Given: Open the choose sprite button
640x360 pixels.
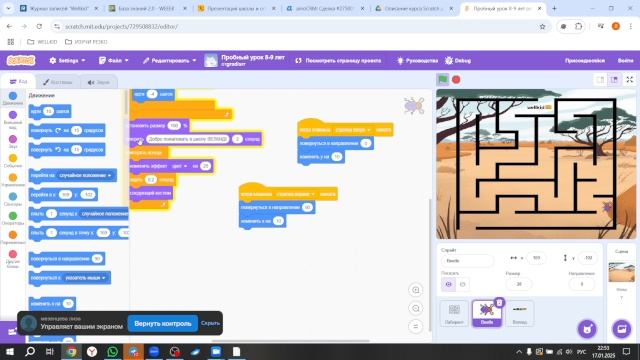Looking at the screenshot, I should [587, 329].
